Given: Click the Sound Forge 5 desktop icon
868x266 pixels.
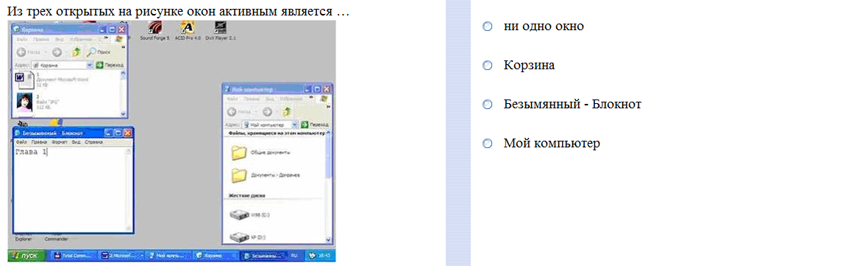Looking at the screenshot, I should coord(155,31).
